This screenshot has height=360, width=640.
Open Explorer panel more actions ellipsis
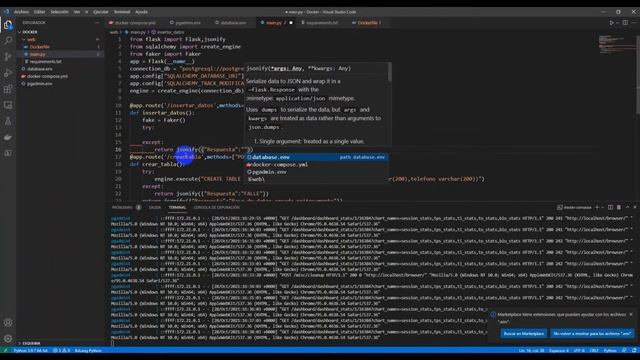point(97,23)
